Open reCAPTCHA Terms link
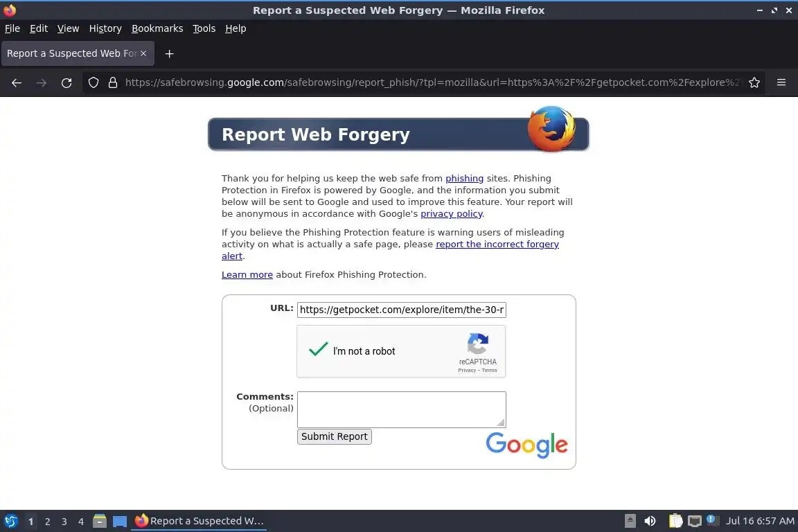798x532 pixels. click(490, 370)
